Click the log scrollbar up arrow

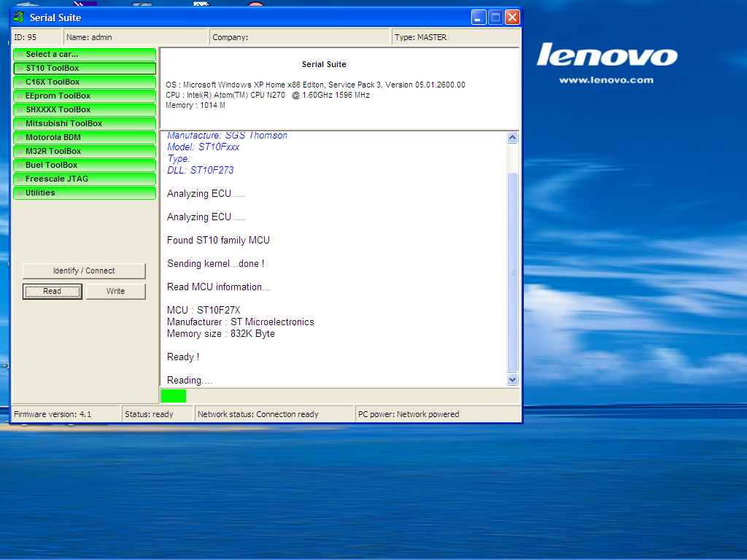click(513, 138)
